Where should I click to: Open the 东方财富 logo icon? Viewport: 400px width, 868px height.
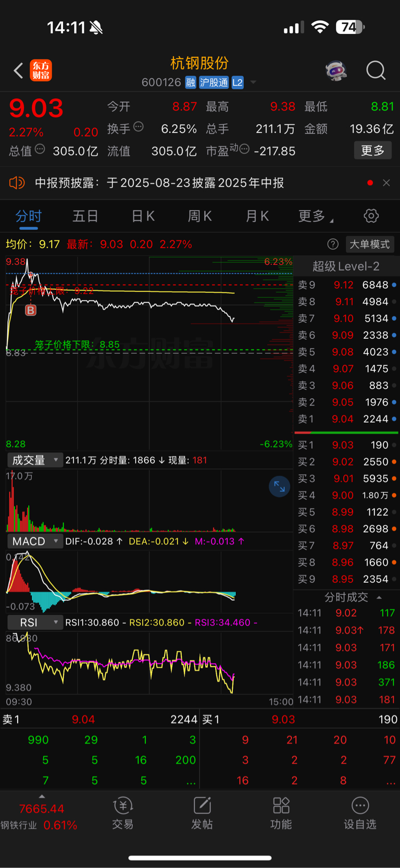(x=41, y=70)
